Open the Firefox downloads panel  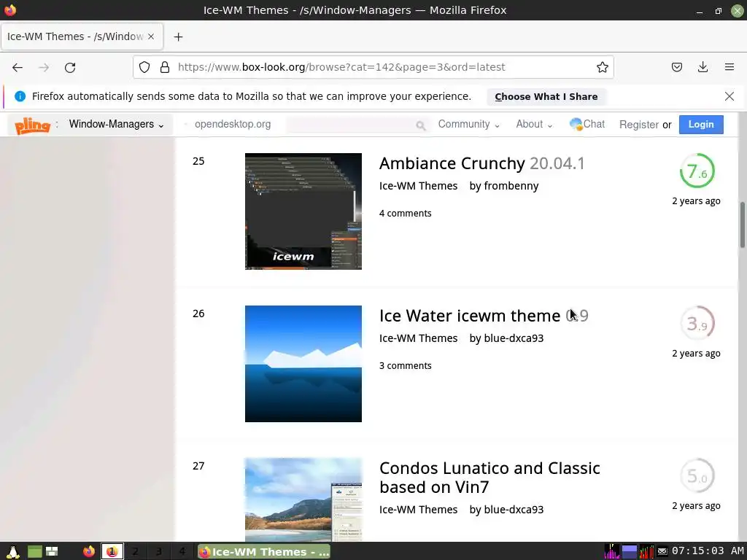point(703,67)
